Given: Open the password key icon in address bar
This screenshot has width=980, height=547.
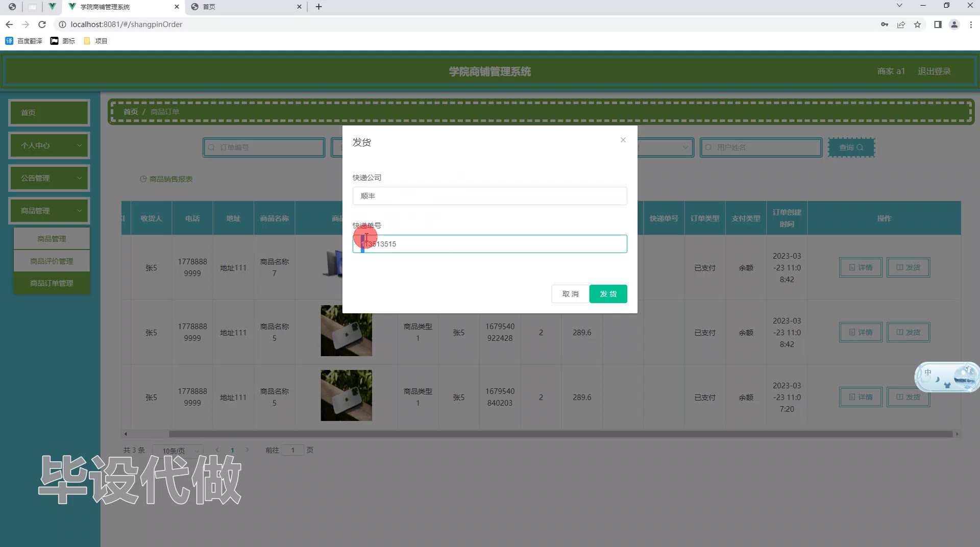Looking at the screenshot, I should (885, 24).
